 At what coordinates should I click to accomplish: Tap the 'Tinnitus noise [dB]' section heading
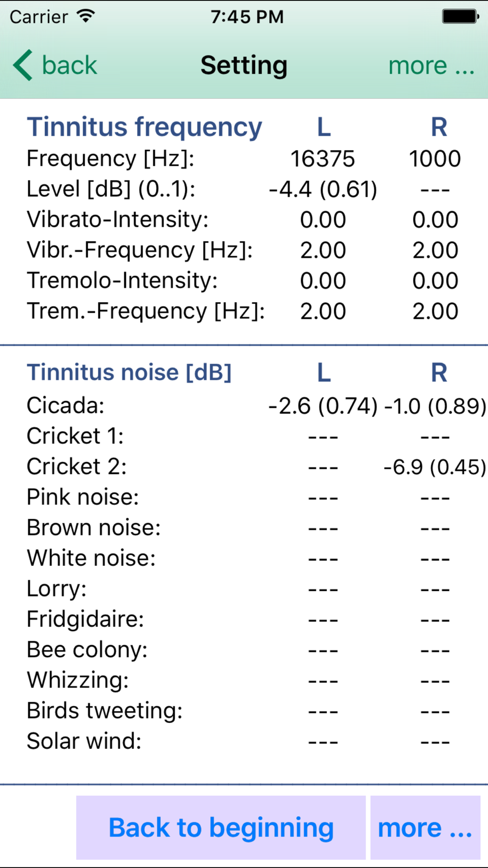click(129, 372)
